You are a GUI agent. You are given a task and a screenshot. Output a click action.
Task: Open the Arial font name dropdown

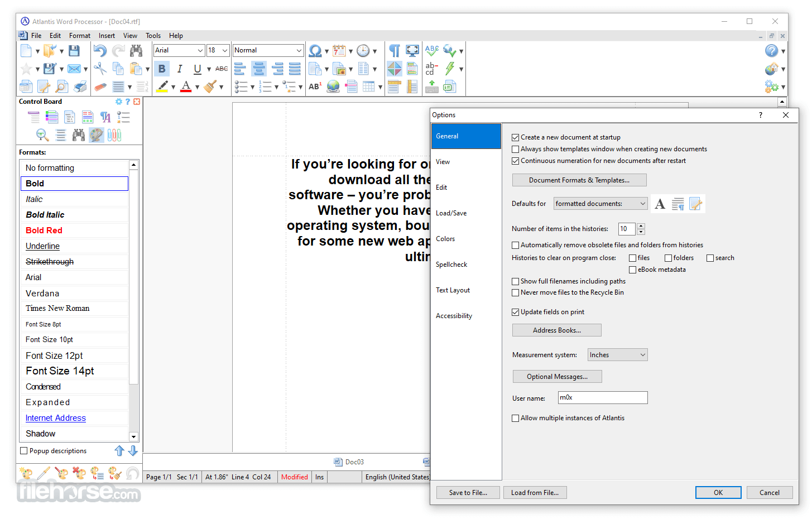pyautogui.click(x=200, y=50)
